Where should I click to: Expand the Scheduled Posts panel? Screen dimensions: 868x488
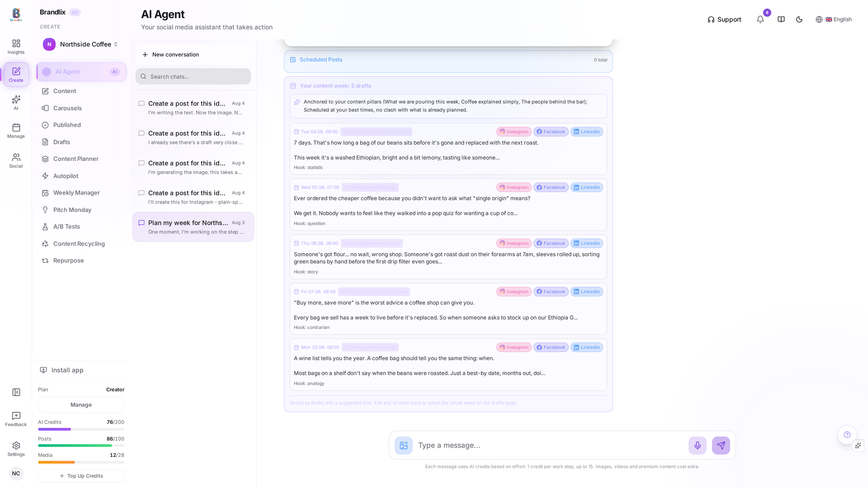point(448,61)
